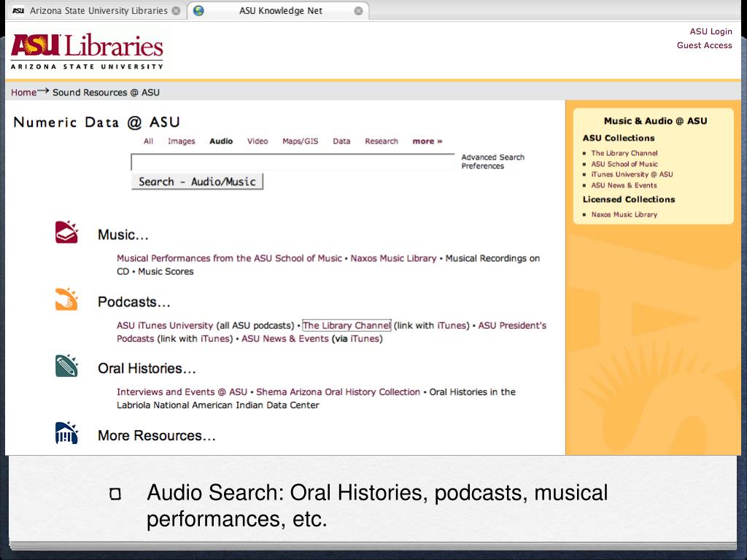Close the Arizona State University Libraries tab

[176, 10]
